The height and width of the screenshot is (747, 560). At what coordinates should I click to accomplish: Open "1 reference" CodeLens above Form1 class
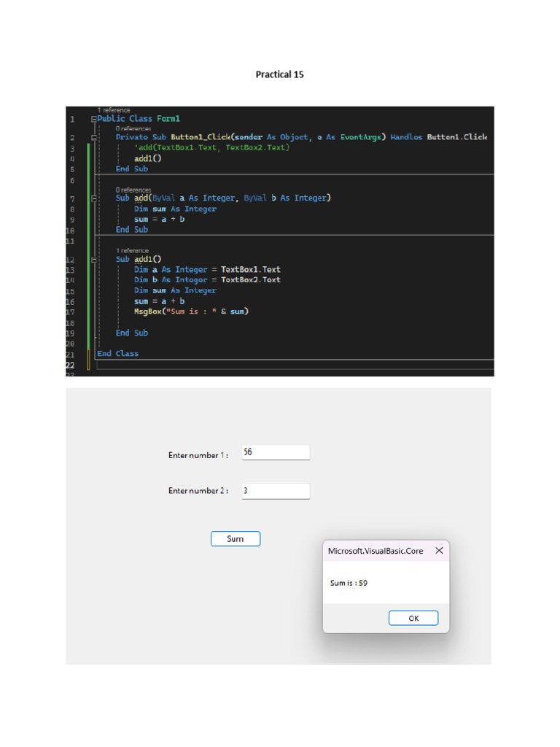(x=114, y=110)
